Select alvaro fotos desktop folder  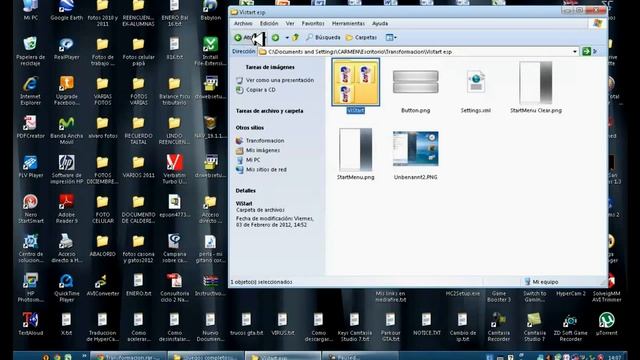coord(102,127)
